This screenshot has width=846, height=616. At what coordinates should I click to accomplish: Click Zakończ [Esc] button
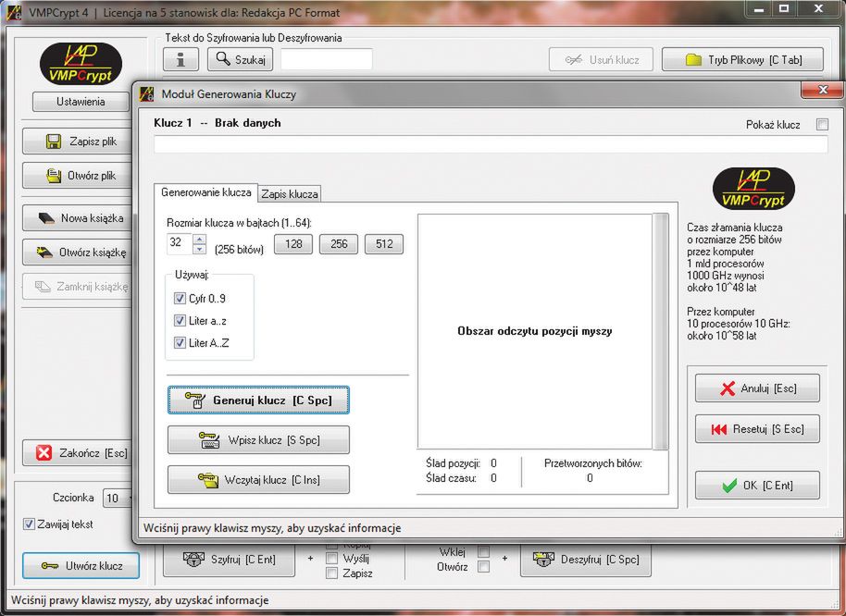pyautogui.click(x=77, y=452)
